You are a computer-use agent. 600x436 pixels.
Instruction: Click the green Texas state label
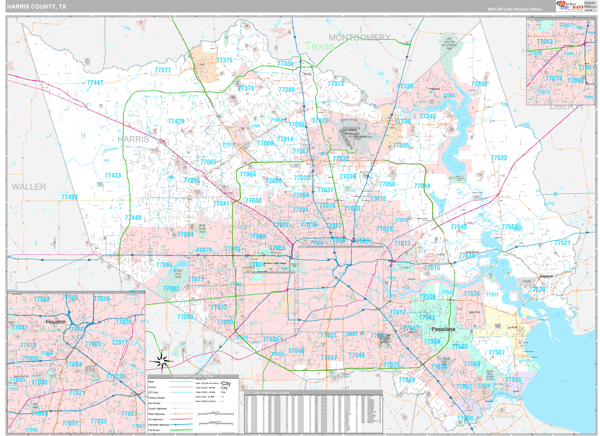point(321,47)
